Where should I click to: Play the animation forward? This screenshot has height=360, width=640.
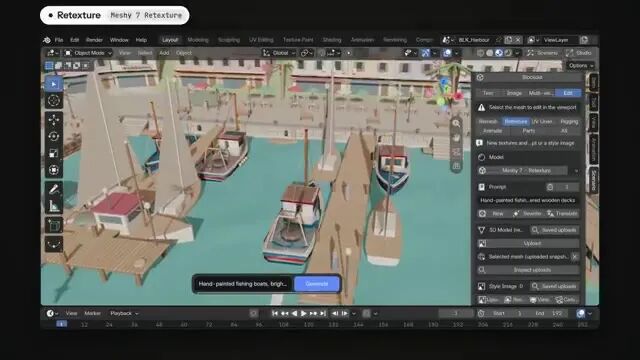[304, 313]
